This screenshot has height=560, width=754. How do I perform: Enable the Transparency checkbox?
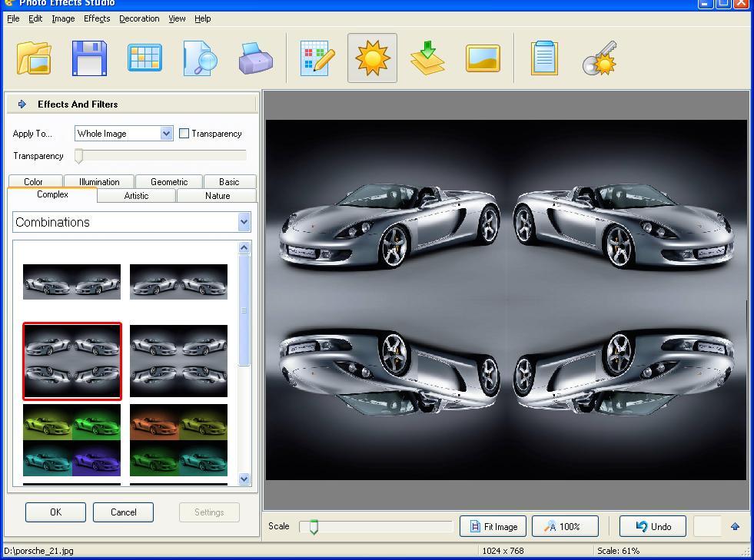tap(183, 133)
